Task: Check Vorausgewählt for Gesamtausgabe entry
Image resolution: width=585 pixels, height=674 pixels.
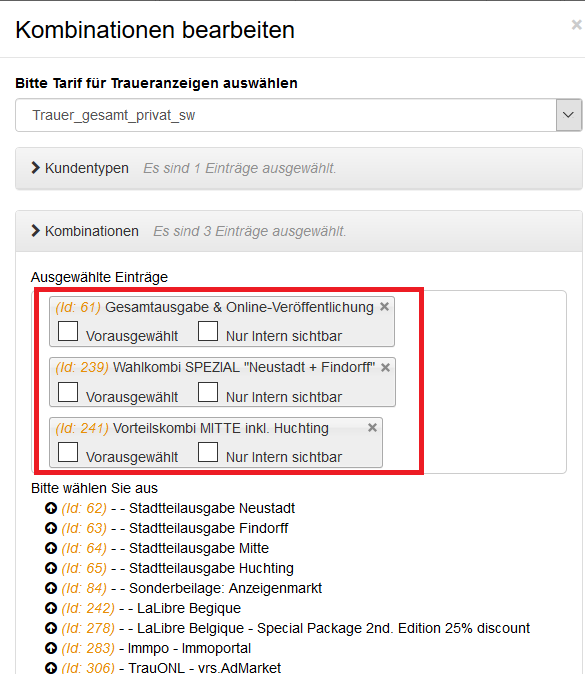Action: tap(68, 331)
